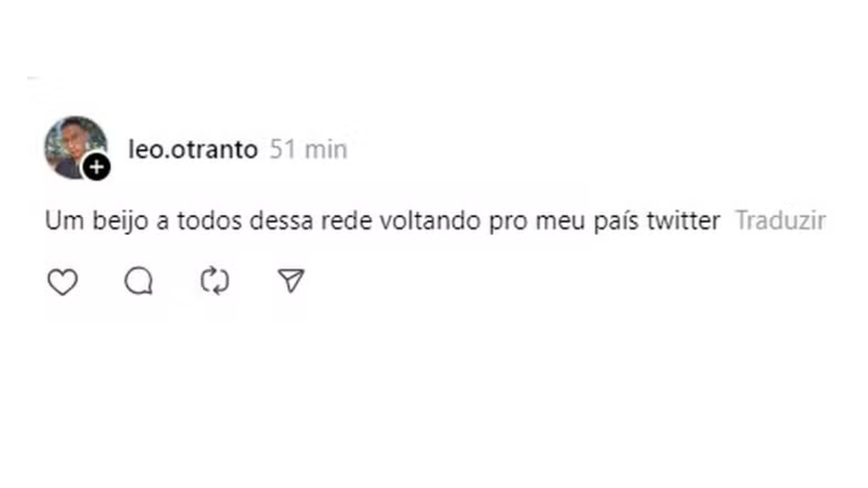Follow leo.otranto via the plus badge
Image resolution: width=868 pixels, height=488 pixels.
(96, 167)
